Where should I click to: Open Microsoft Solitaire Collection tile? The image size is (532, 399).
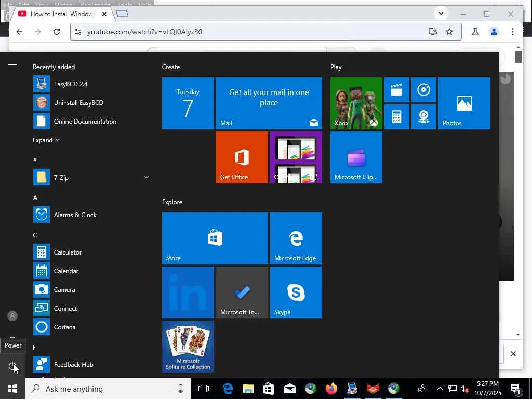point(188,347)
